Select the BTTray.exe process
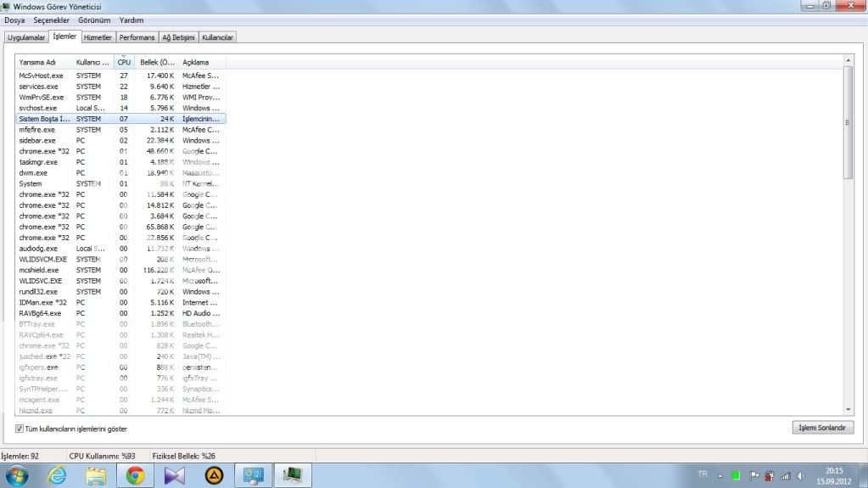This screenshot has width=868, height=488. pyautogui.click(x=120, y=324)
